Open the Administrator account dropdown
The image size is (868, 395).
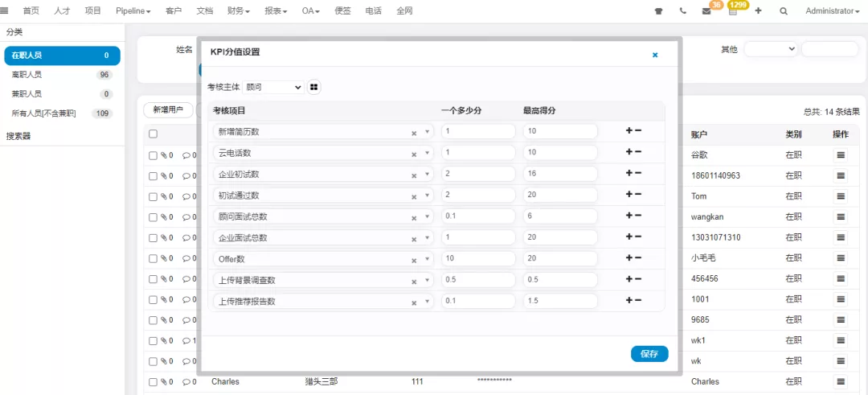[x=832, y=11]
